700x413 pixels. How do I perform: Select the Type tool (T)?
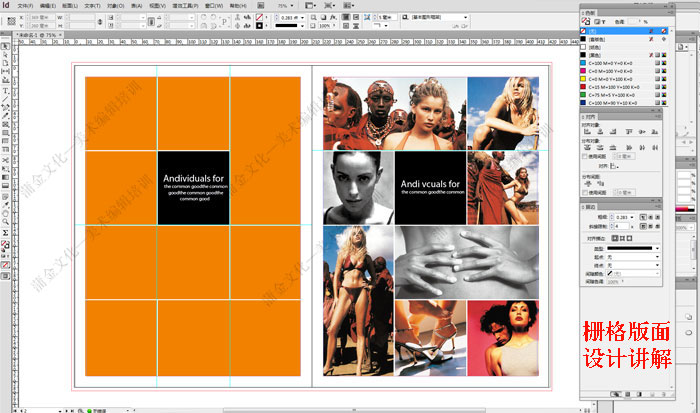click(x=5, y=91)
